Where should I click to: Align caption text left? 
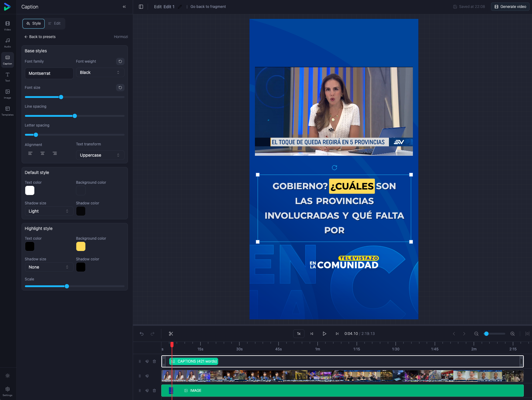coord(30,153)
